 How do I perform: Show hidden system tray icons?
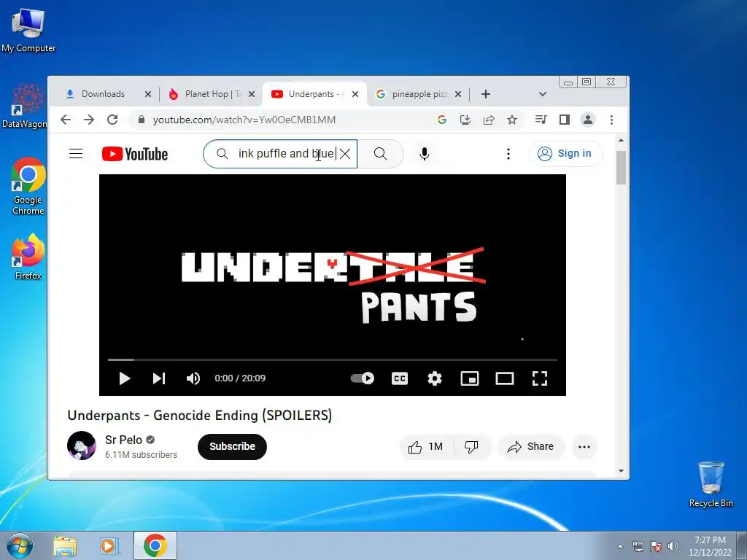tap(620, 546)
